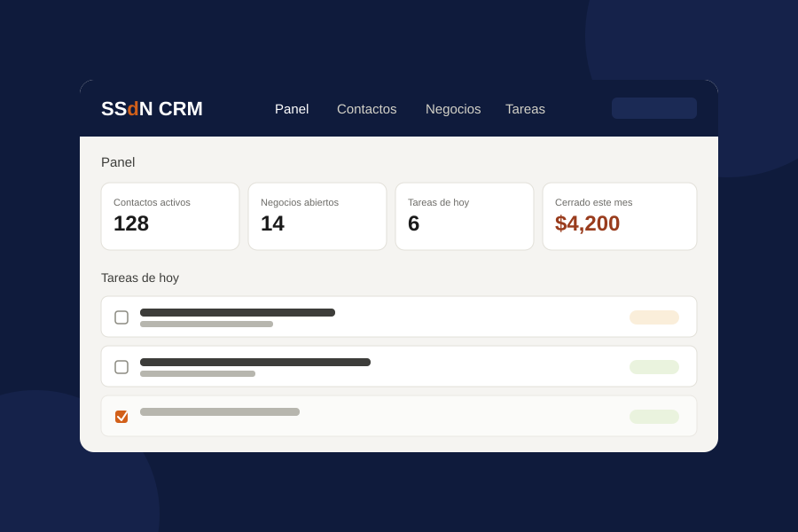Go to the Negocios tab
The image size is (798, 532).
453,109
